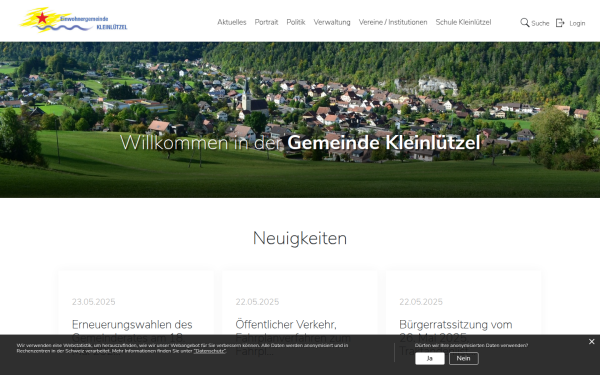Open the Portrait menu
The width and height of the screenshot is (600, 375).
[266, 22]
